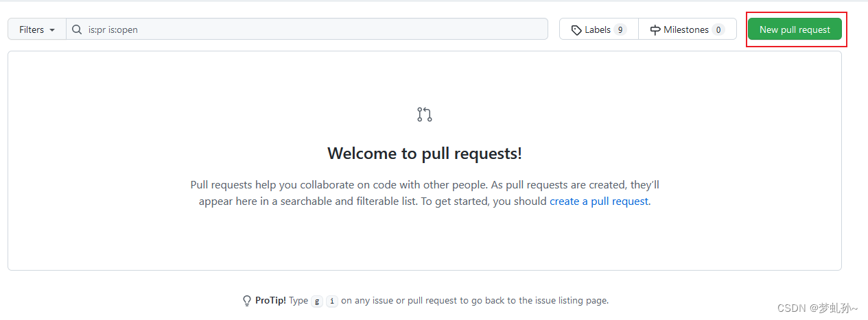
Task: Click the Labels tag icon
Action: (x=576, y=29)
